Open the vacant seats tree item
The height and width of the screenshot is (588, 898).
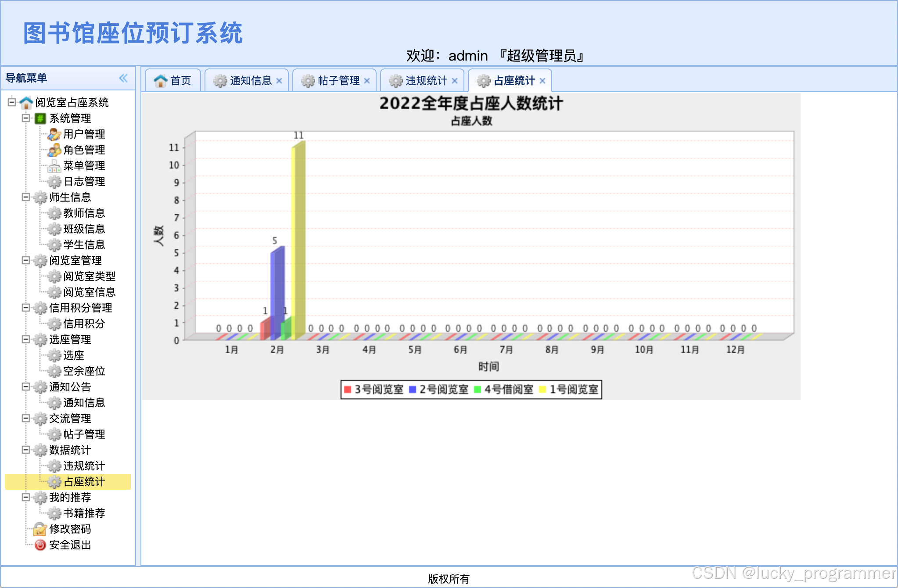tap(84, 371)
